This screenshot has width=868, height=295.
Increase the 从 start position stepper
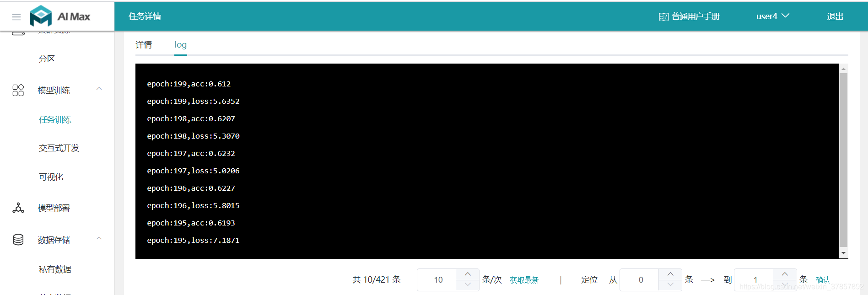pyautogui.click(x=670, y=274)
